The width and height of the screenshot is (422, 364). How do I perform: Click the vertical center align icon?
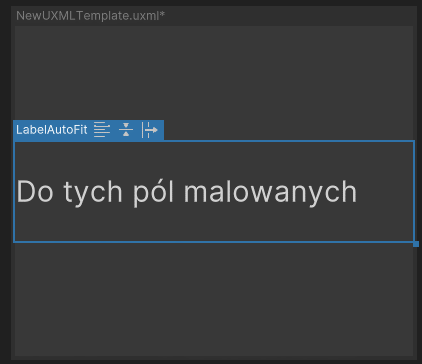click(126, 130)
